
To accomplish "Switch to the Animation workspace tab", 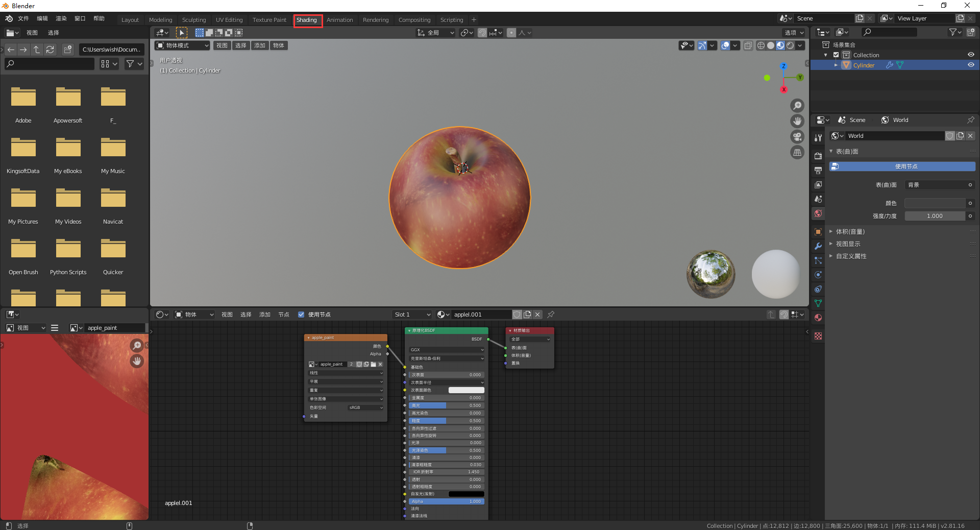I will 340,20.
